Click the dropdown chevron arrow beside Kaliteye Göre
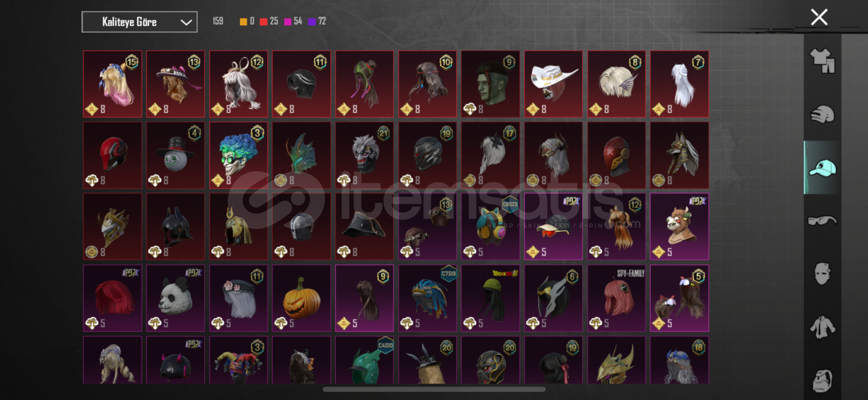Viewport: 868px width, 400px height. point(186,22)
